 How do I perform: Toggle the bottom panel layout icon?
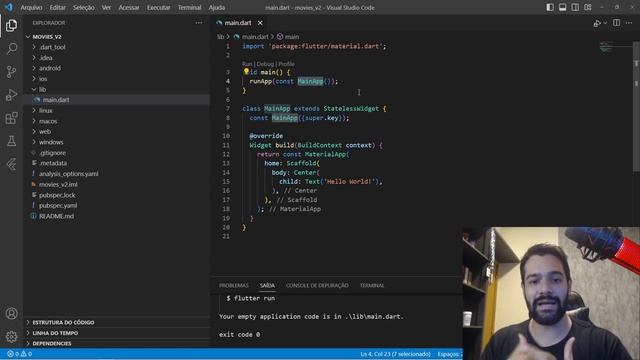[562, 7]
